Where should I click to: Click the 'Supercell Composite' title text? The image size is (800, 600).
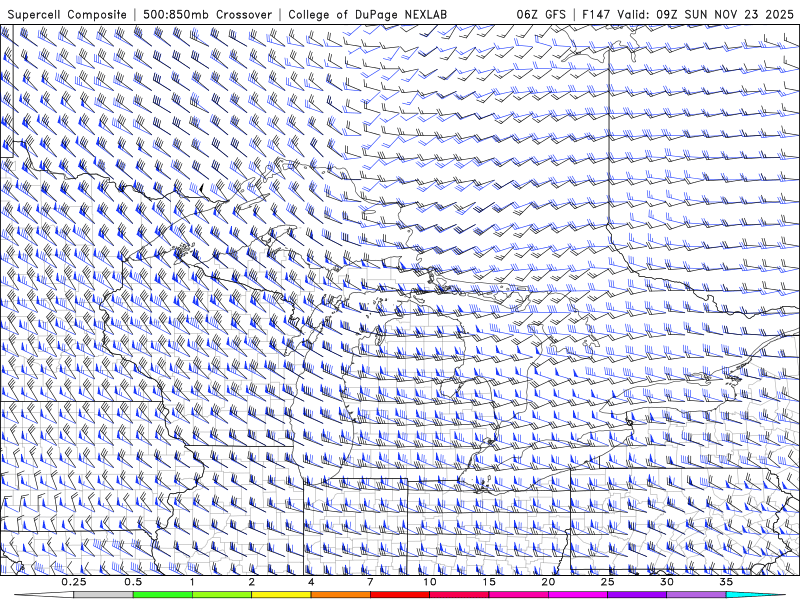click(x=67, y=14)
